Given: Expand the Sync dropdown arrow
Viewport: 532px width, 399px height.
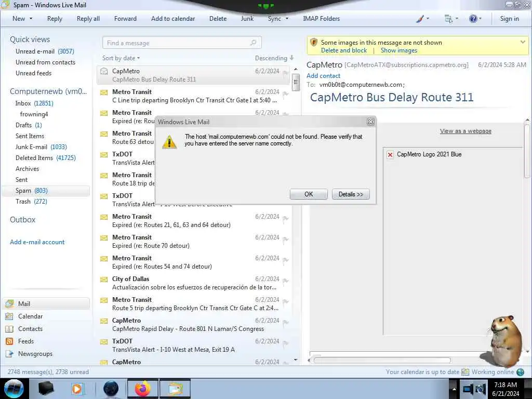Looking at the screenshot, I should tap(287, 19).
